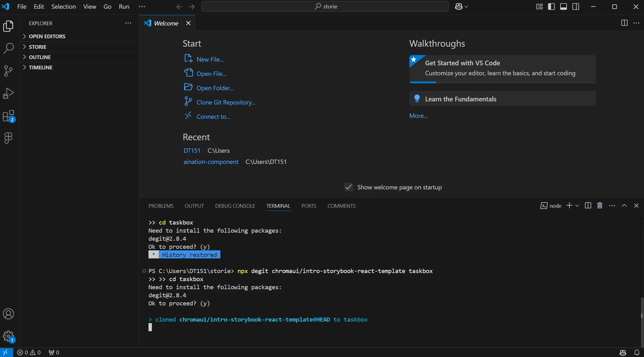644x357 pixels.
Task: Click the remote window indicator in status bar
Action: (x=6, y=352)
